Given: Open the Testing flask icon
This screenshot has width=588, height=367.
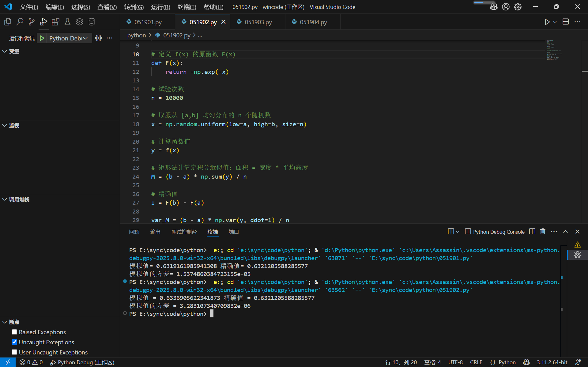Looking at the screenshot, I should pos(67,22).
